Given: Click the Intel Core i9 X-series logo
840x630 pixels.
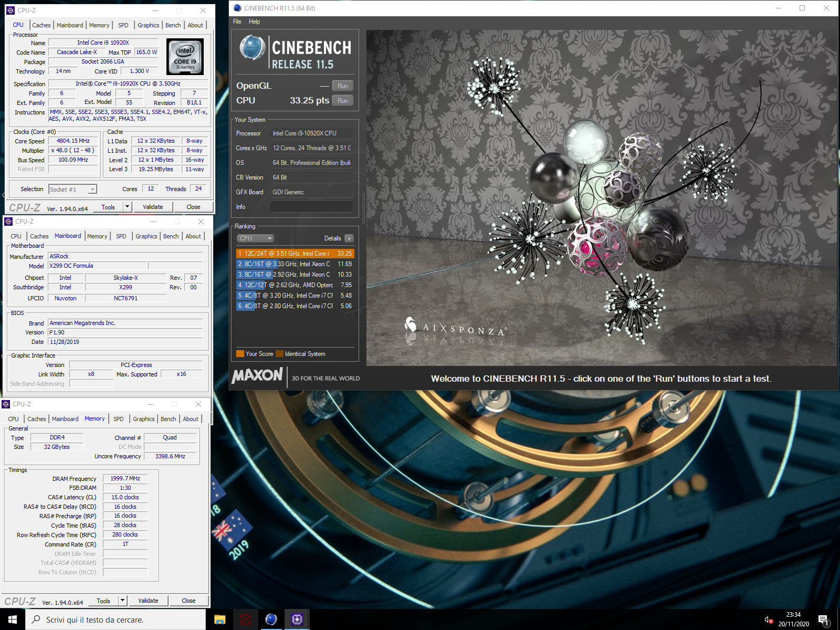Looking at the screenshot, I should point(185,57).
